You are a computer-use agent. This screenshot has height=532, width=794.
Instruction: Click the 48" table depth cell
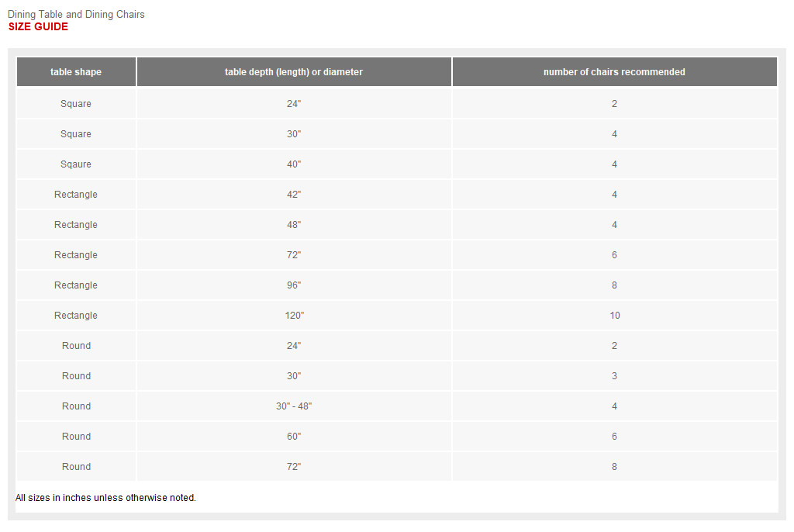tap(294, 225)
